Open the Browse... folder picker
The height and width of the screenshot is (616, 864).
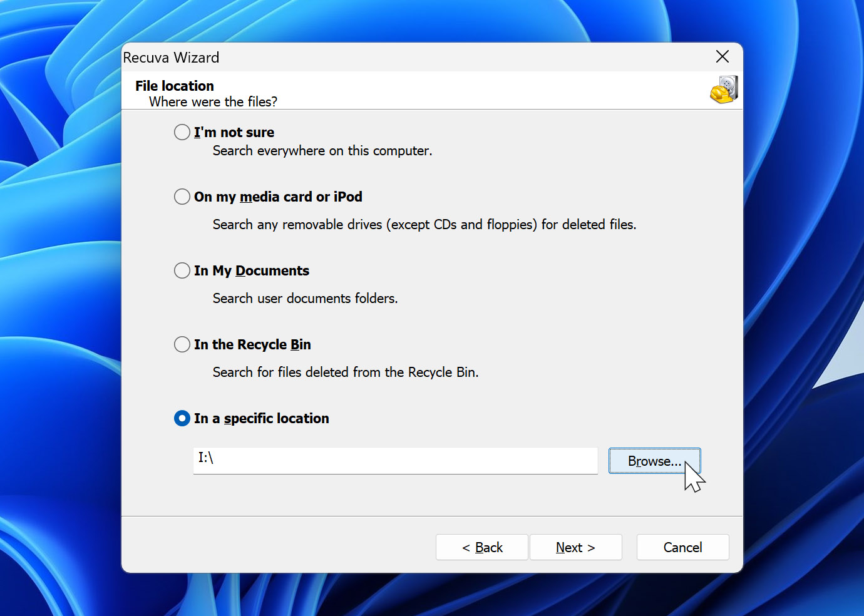654,461
